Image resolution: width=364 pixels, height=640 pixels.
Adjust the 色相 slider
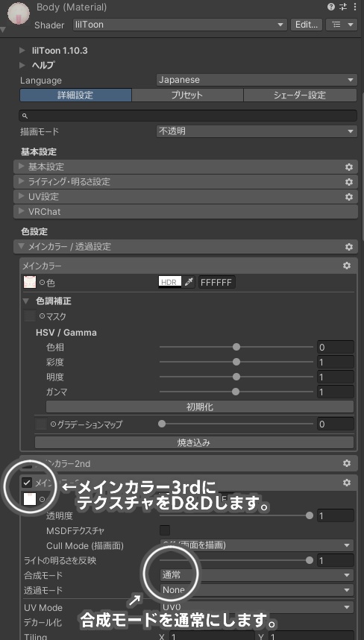click(x=236, y=347)
